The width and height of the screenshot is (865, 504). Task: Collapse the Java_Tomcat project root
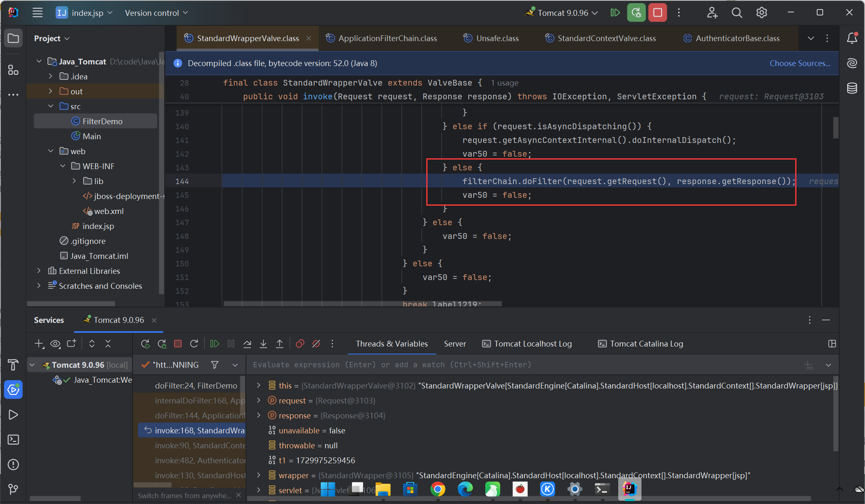39,61
